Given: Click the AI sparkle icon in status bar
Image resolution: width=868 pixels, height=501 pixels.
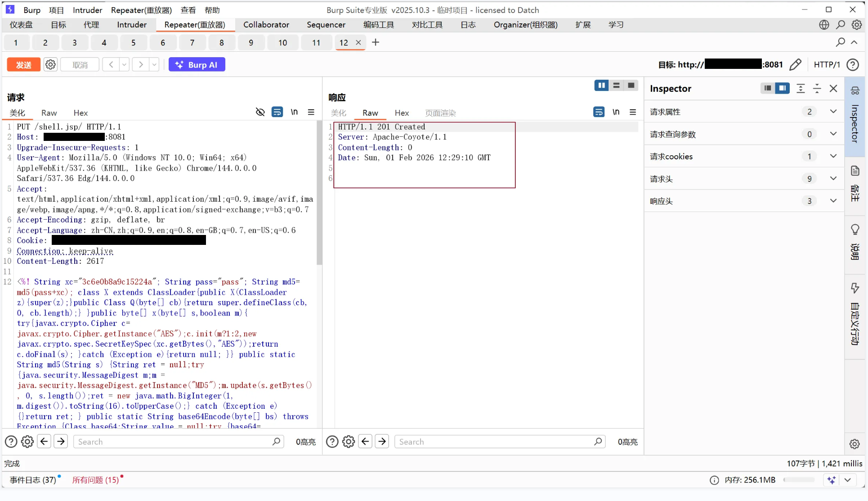Looking at the screenshot, I should [832, 480].
